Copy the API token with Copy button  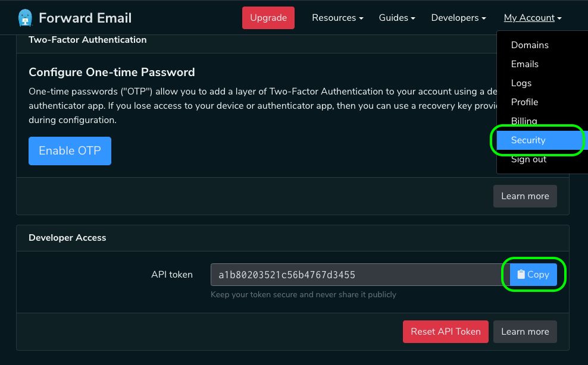(533, 275)
